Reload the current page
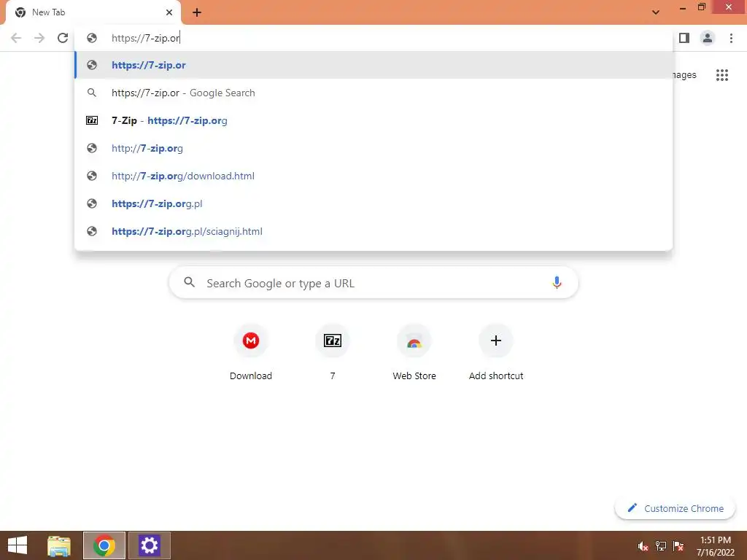Screen dimensions: 747x560 coord(63,38)
